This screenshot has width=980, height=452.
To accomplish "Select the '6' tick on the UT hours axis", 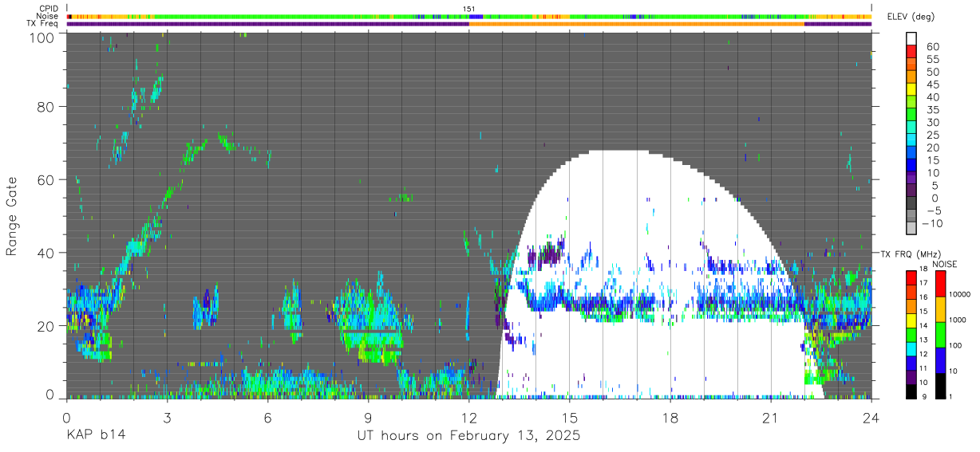I will pyautogui.click(x=268, y=418).
